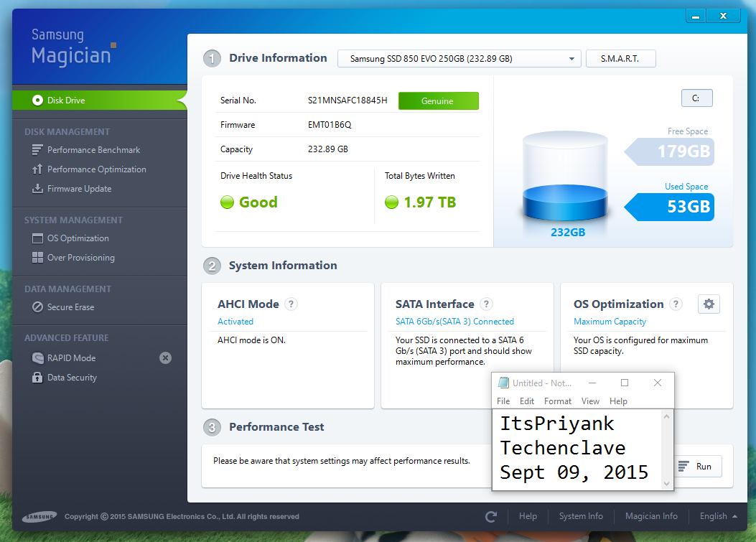Select Firmware Update in the sidebar
The image size is (756, 542).
tap(79, 189)
